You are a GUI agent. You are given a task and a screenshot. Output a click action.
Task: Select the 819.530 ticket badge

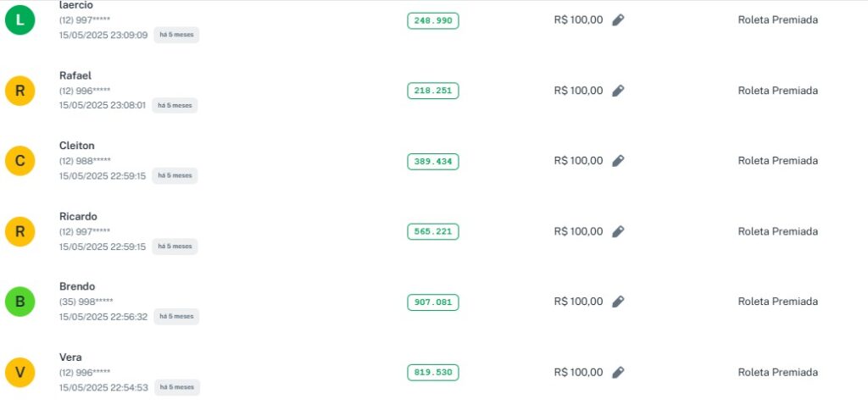(x=432, y=372)
